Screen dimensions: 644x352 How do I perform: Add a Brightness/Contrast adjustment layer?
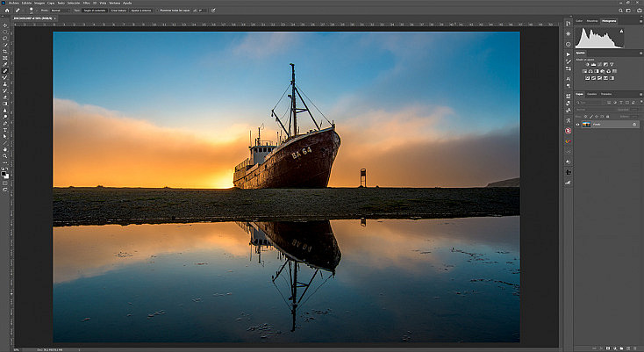tap(587, 64)
